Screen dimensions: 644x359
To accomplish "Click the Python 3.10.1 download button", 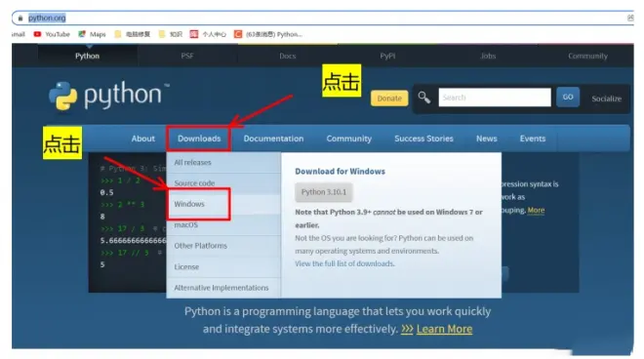I will pyautogui.click(x=324, y=192).
